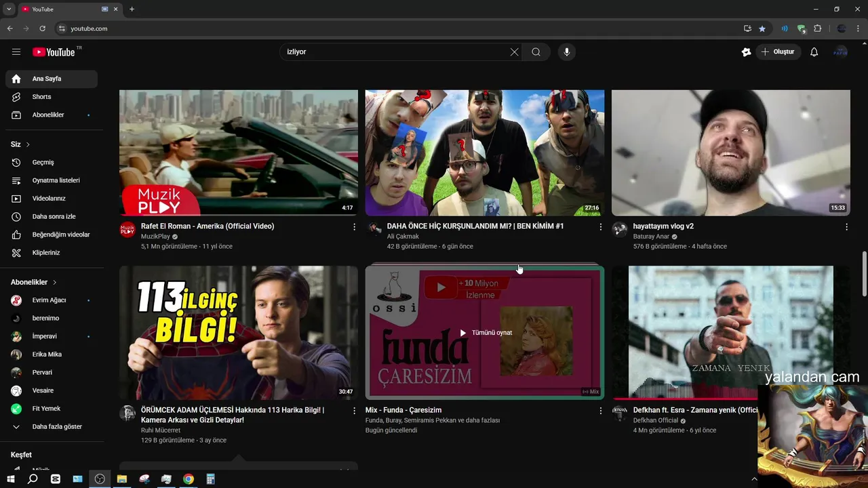Play Ali Çakmak BEN KİMİM thumbnail

click(x=485, y=152)
